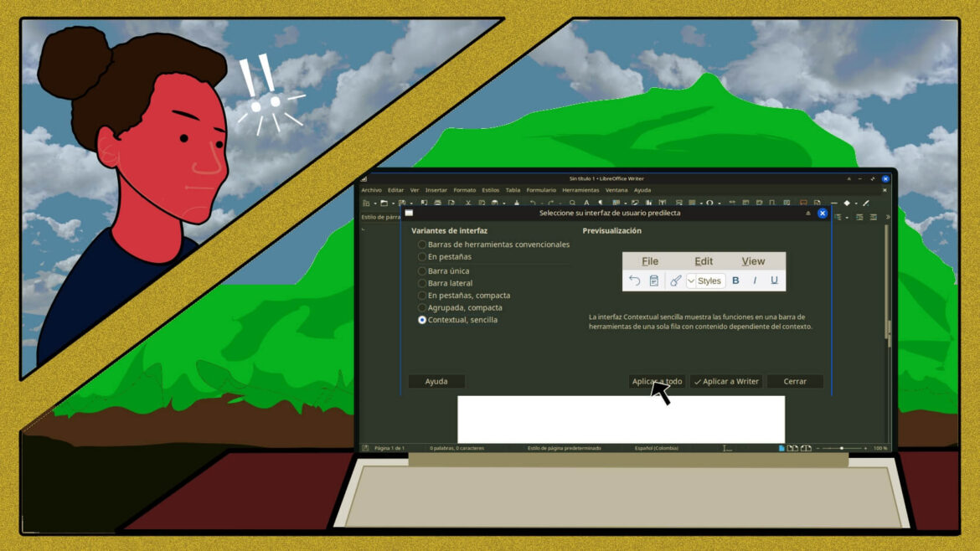Close the interface selection dialog
The height and width of the screenshot is (551, 980).
click(823, 213)
